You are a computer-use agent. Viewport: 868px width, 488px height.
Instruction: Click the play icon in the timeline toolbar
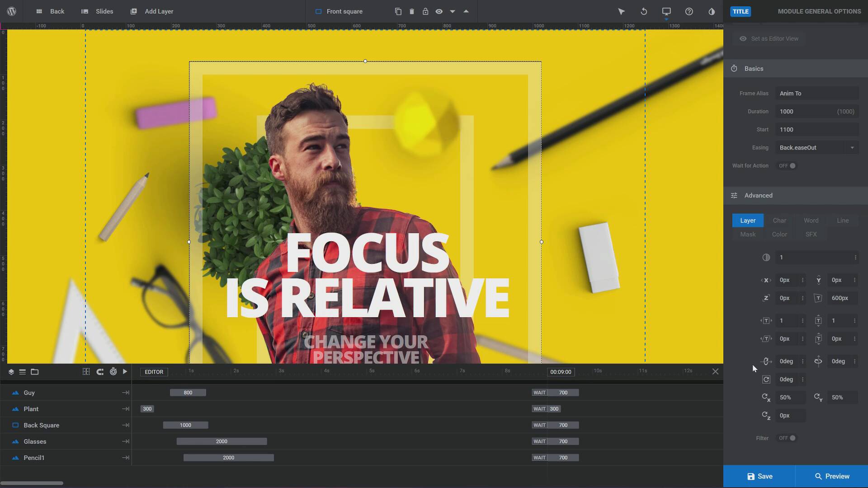pyautogui.click(x=125, y=371)
